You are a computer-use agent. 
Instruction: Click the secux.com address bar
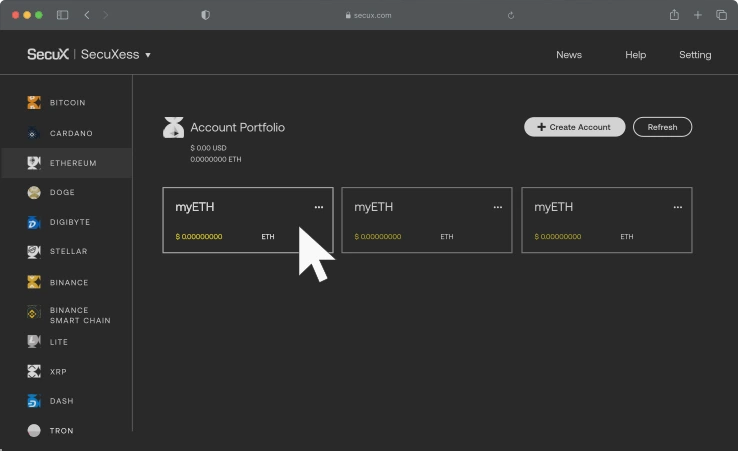click(x=369, y=15)
